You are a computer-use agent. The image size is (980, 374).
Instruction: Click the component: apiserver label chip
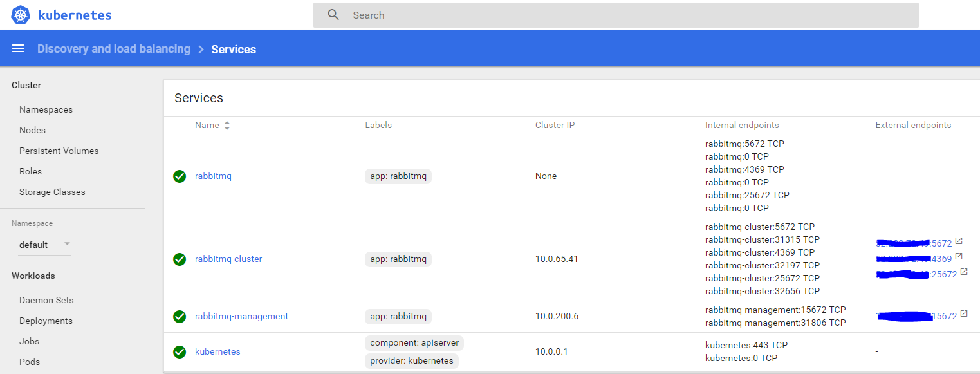click(x=414, y=343)
